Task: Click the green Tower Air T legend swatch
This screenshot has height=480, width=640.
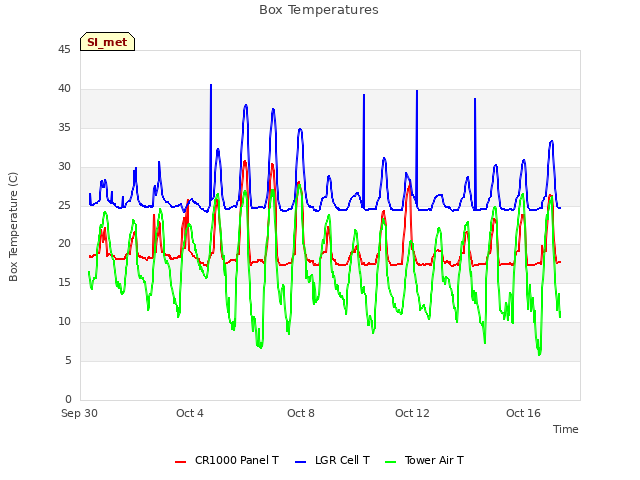Action: coord(391,462)
